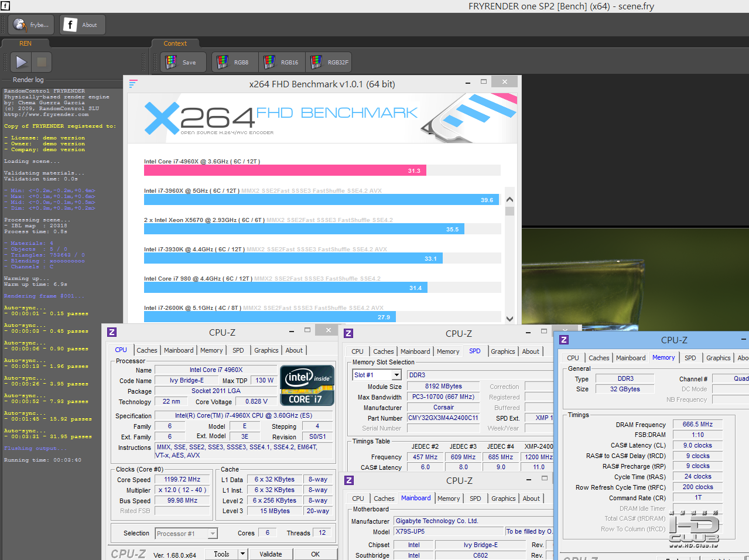Open Memory tab in first CPU-Z window
Image resolution: width=749 pixels, height=560 pixels.
[x=211, y=350]
